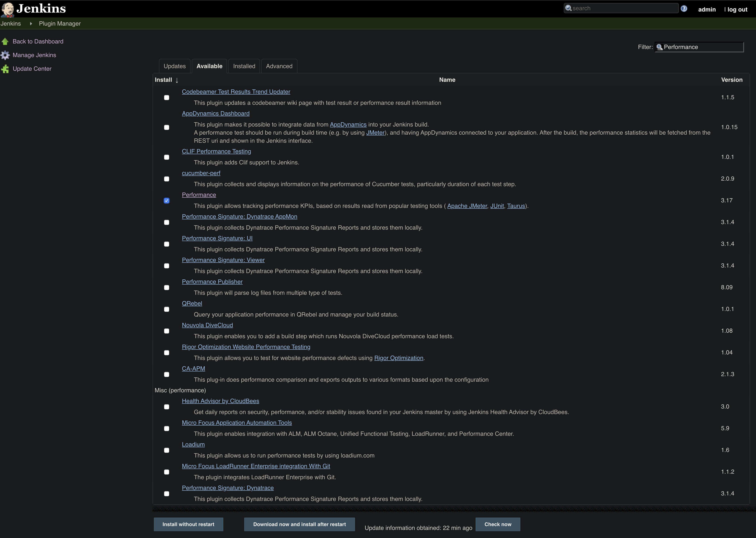The height and width of the screenshot is (538, 756).
Task: Open the Installed tab
Action: click(244, 66)
